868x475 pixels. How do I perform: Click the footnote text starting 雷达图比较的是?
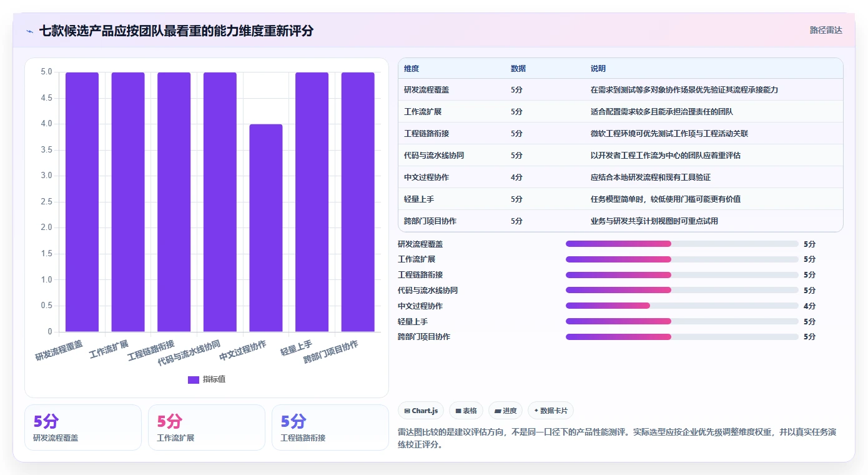point(617,439)
